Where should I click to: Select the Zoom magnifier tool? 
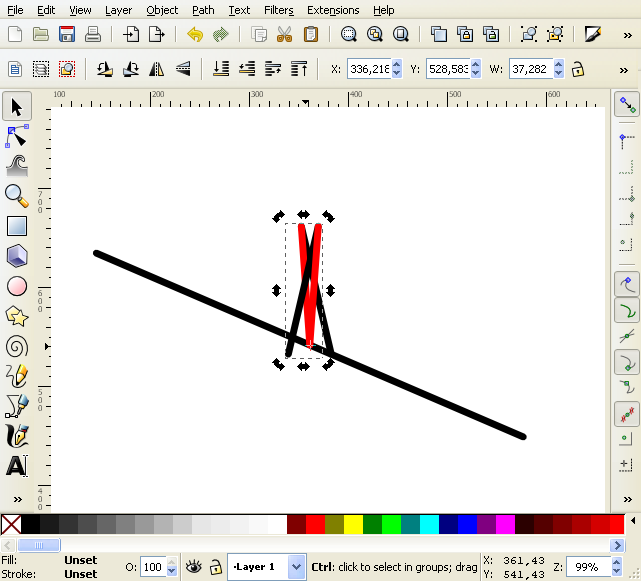coord(17,196)
